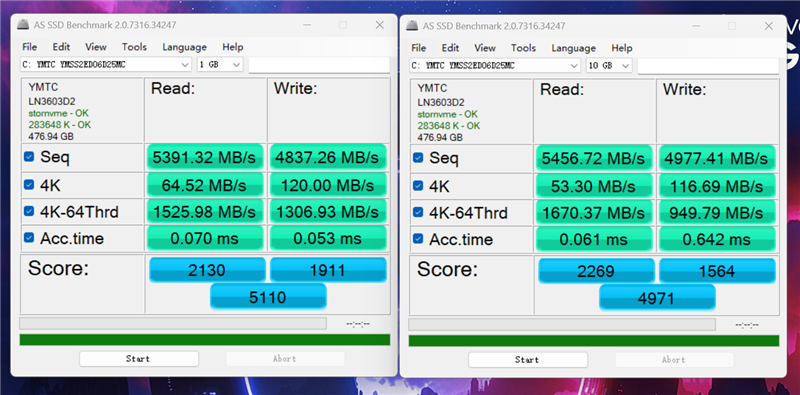
Task: Toggle Acc.time checkbox in right window
Action: (418, 238)
